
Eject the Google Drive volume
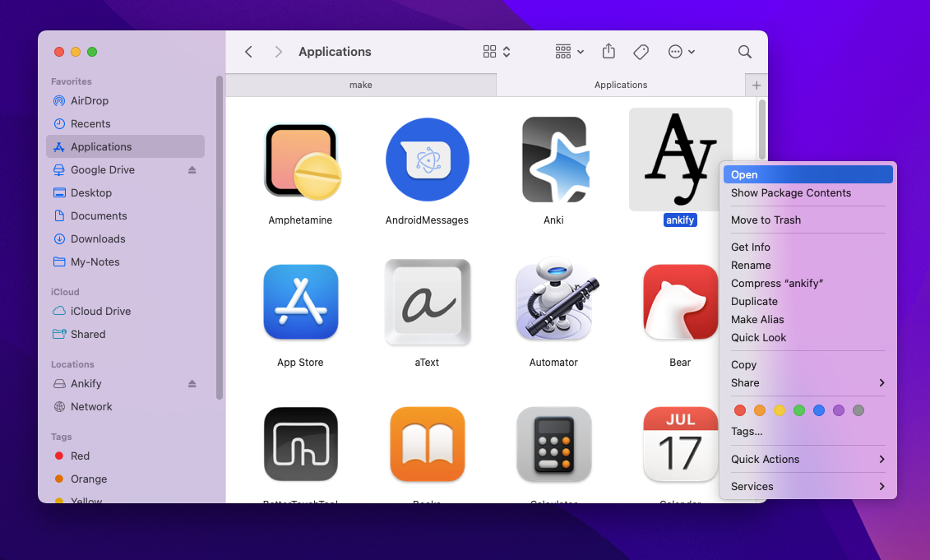tap(192, 169)
